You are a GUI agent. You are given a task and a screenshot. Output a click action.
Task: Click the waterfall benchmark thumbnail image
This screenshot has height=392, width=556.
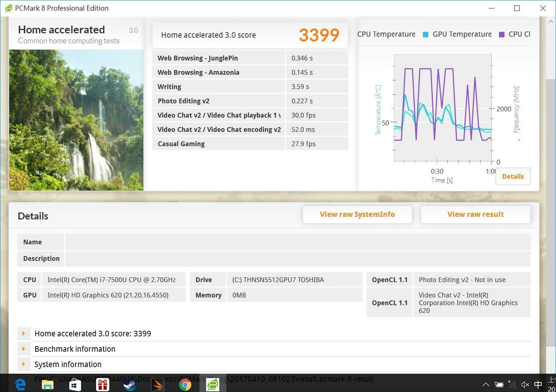pyautogui.click(x=76, y=120)
